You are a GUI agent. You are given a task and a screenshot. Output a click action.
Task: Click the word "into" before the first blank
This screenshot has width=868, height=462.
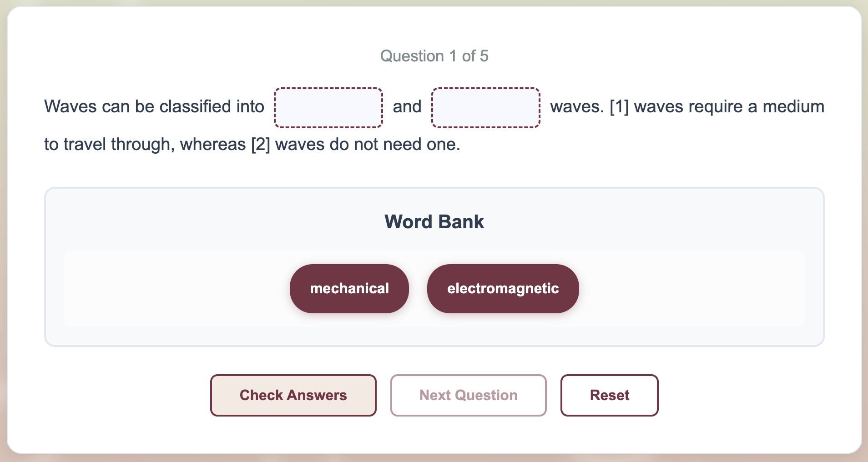tap(250, 107)
